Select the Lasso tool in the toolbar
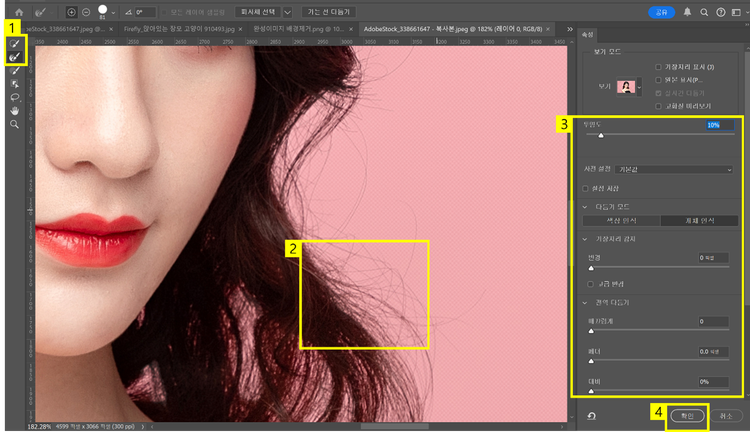This screenshot has height=432, width=750. (x=15, y=97)
